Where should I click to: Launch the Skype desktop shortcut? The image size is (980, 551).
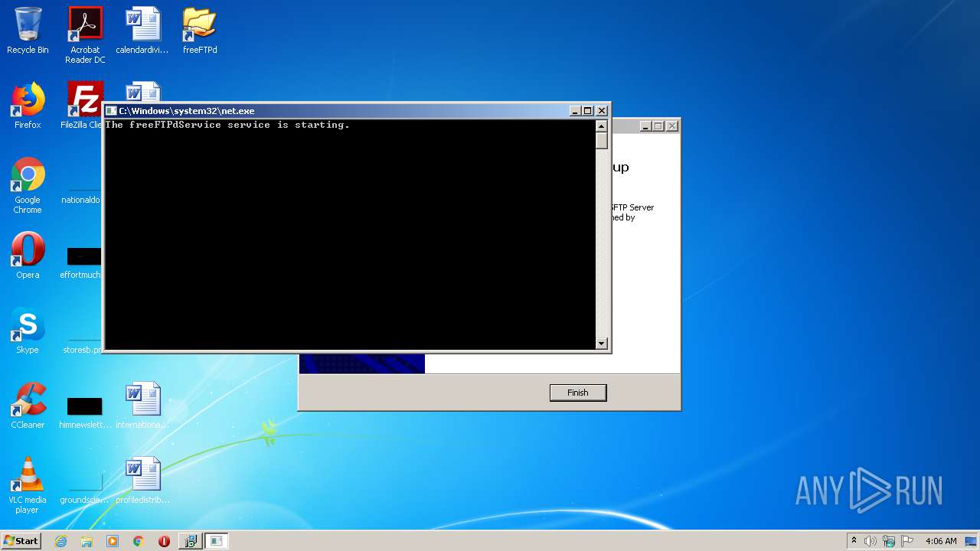click(28, 331)
